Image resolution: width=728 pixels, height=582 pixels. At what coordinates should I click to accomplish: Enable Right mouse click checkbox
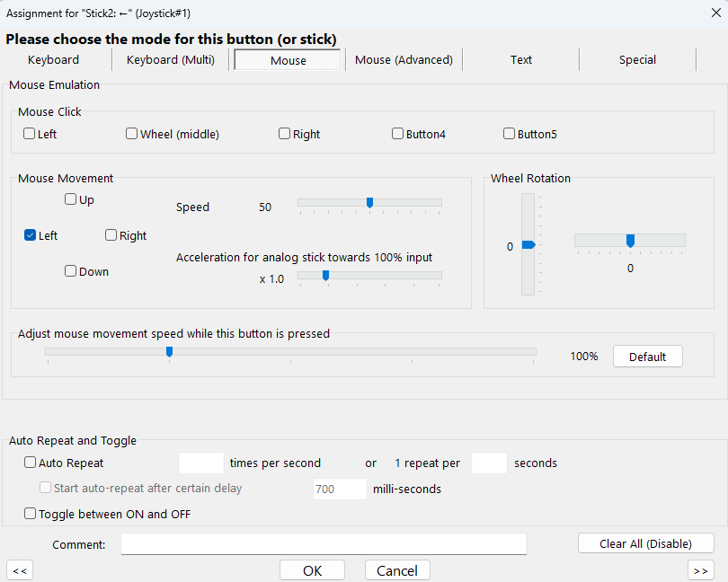[x=285, y=134]
